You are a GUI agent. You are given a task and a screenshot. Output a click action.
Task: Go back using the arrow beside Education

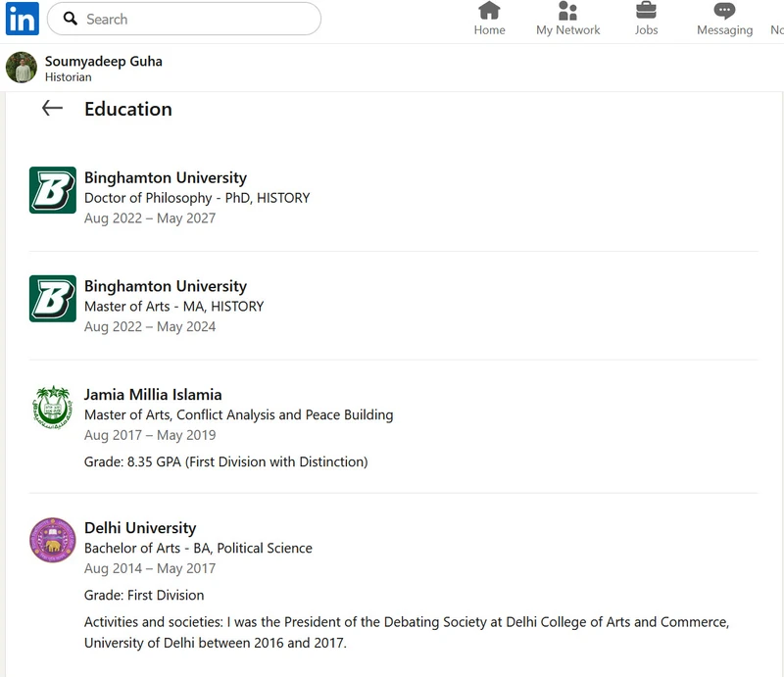click(52, 108)
